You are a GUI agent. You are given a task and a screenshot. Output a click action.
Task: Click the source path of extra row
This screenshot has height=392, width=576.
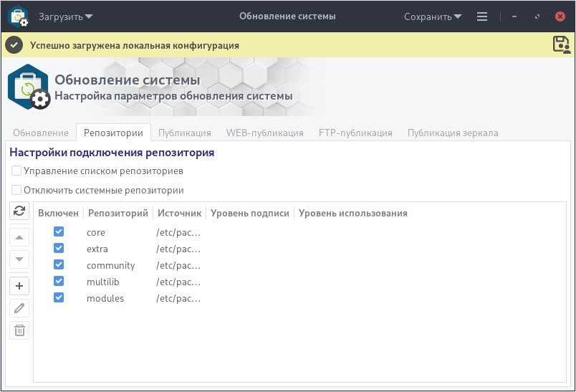pyautogui.click(x=178, y=249)
